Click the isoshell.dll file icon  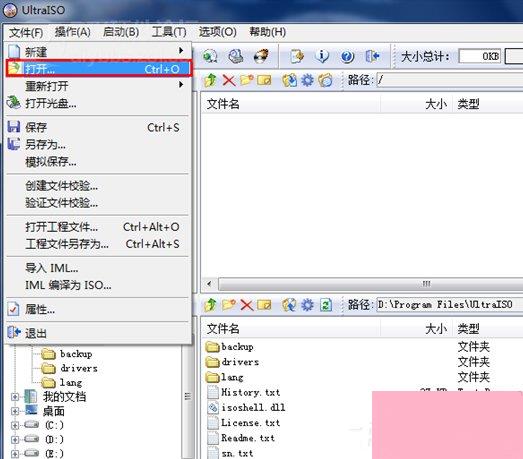click(x=212, y=407)
